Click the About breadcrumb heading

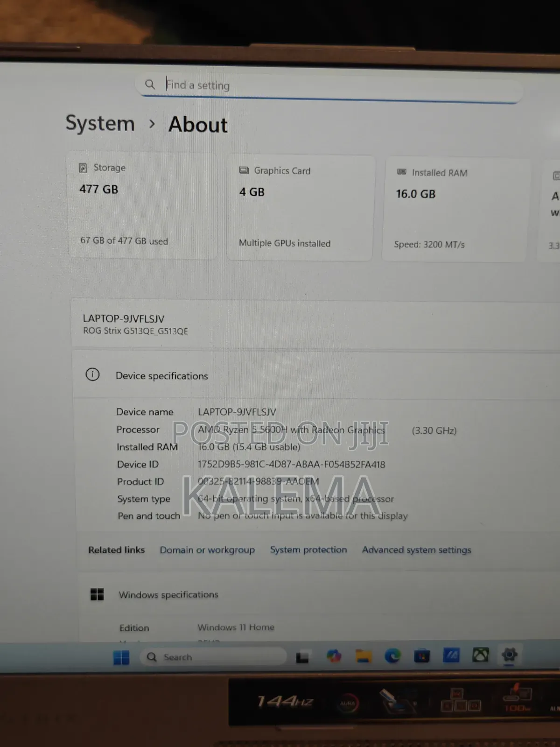(198, 125)
